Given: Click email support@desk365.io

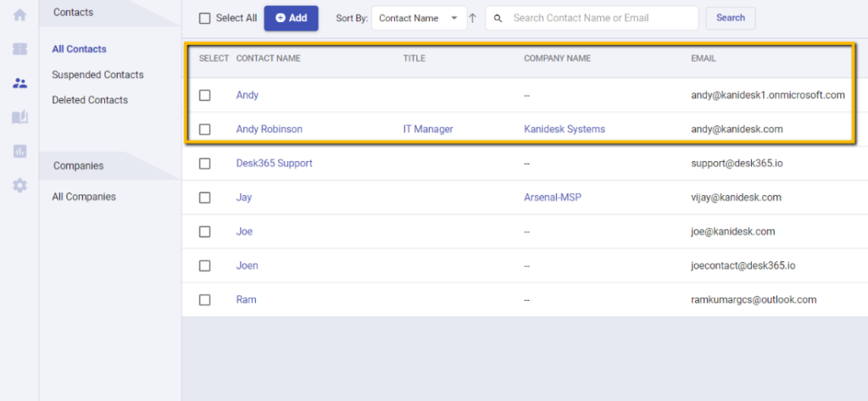Looking at the screenshot, I should click(737, 164).
